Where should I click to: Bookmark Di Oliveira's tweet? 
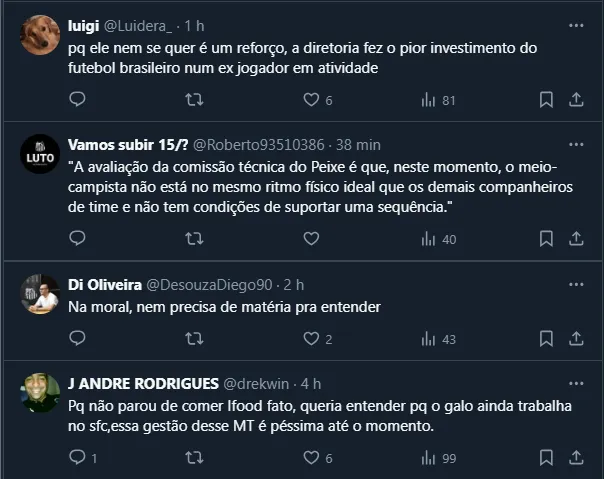pos(546,339)
